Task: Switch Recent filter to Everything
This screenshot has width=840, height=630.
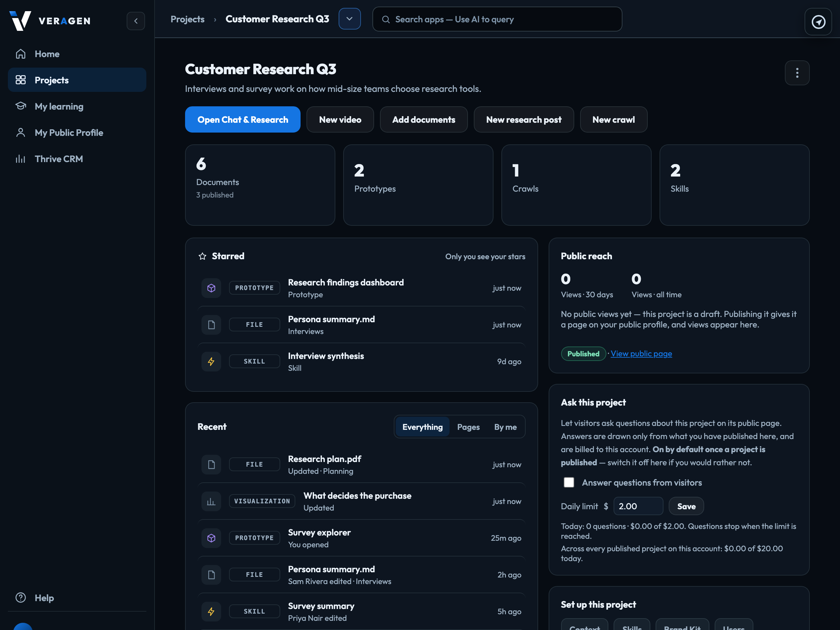Action: [422, 427]
